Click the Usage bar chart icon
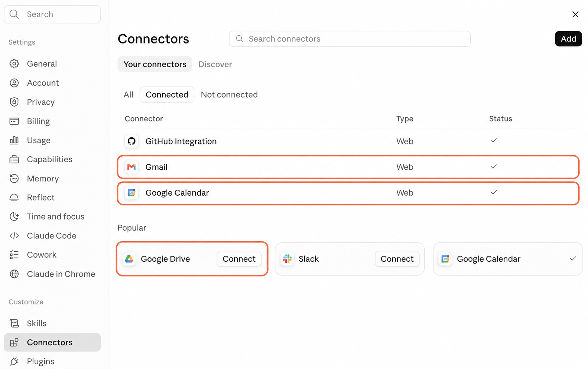This screenshot has width=588, height=369. tap(14, 140)
